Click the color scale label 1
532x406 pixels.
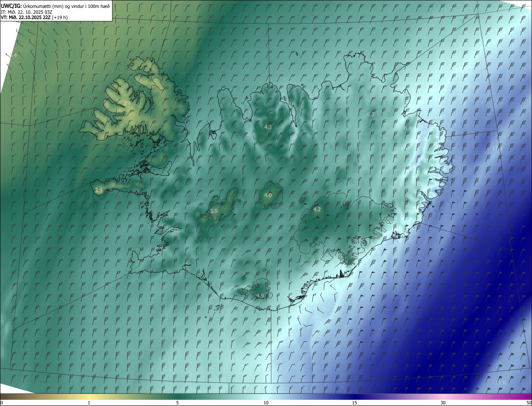point(89,403)
